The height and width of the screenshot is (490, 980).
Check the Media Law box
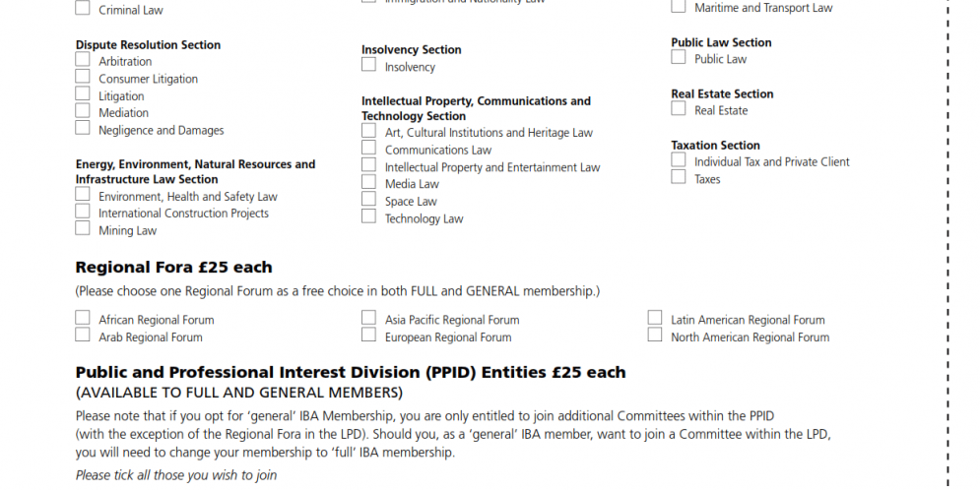(368, 182)
